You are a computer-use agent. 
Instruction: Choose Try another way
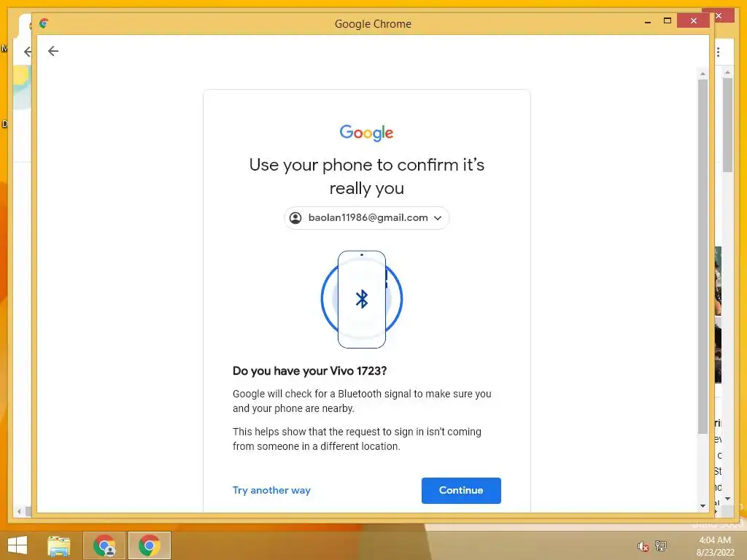[x=271, y=491]
